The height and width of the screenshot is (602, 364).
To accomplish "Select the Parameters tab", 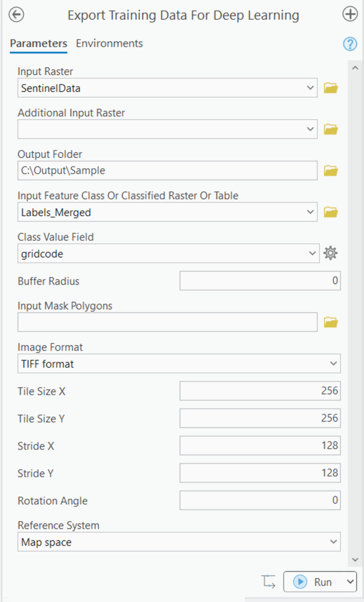I will 38,43.
